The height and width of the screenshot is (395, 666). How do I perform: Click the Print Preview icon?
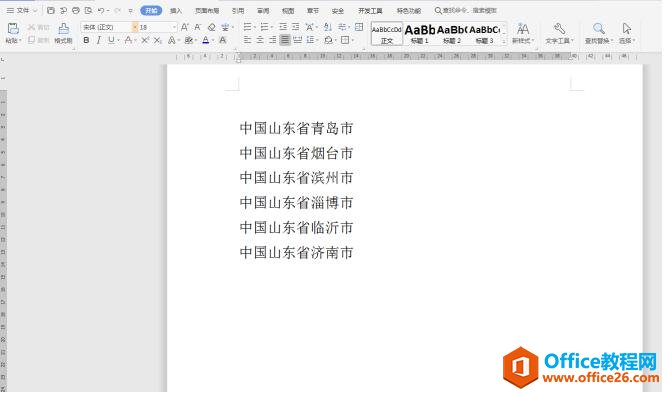[88, 11]
